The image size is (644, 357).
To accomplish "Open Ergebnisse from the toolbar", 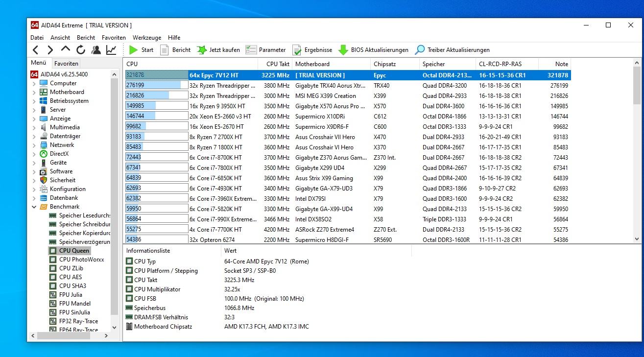I will (x=312, y=50).
